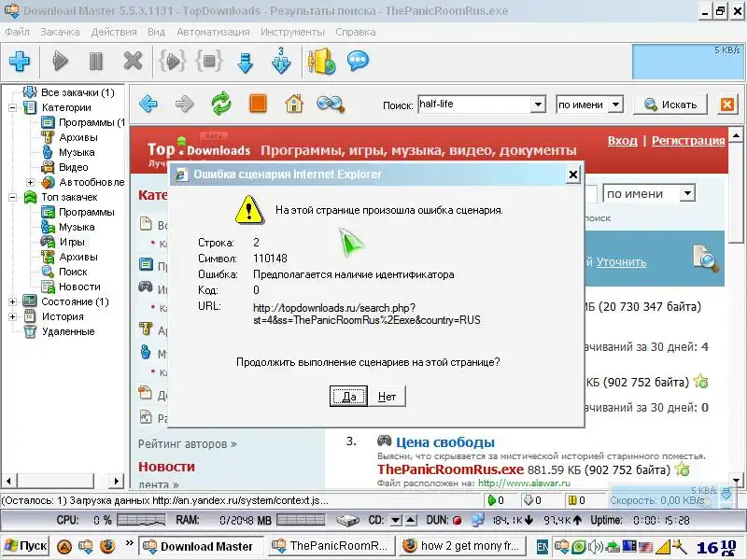Viewport: 747px width, 560px height.
Task: Open the www.alawar.ru source link
Action: coord(524,483)
